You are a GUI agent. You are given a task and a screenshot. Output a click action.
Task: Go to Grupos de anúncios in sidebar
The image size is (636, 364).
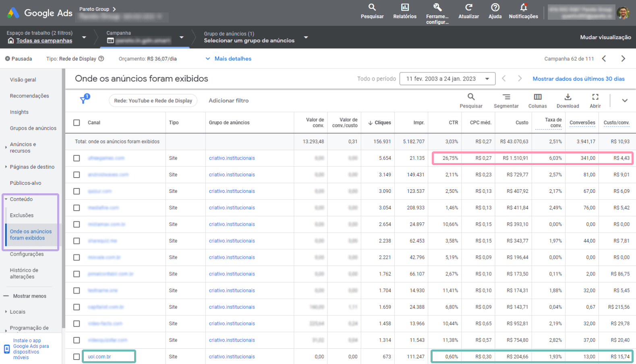point(33,128)
